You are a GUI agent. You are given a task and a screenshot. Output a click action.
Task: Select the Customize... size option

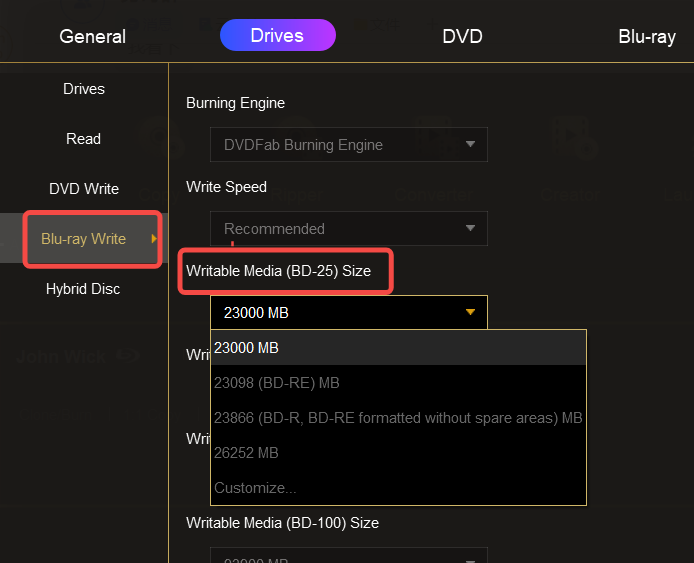pyautogui.click(x=398, y=488)
